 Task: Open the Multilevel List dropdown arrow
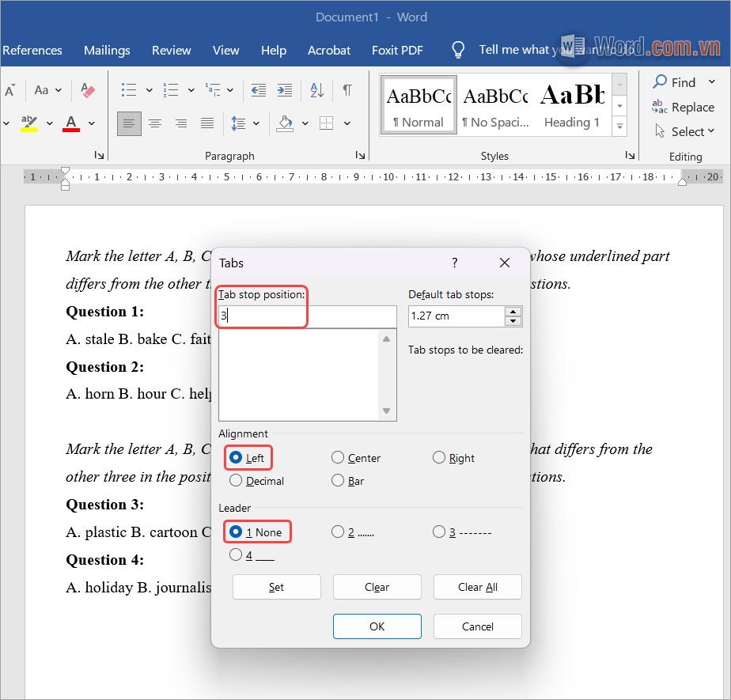pos(230,90)
